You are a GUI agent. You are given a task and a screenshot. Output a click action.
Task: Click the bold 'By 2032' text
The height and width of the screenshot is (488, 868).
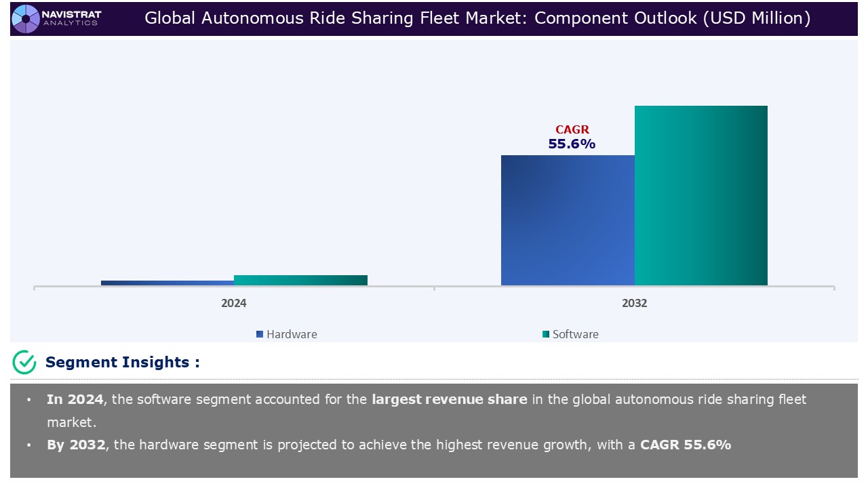(75, 445)
